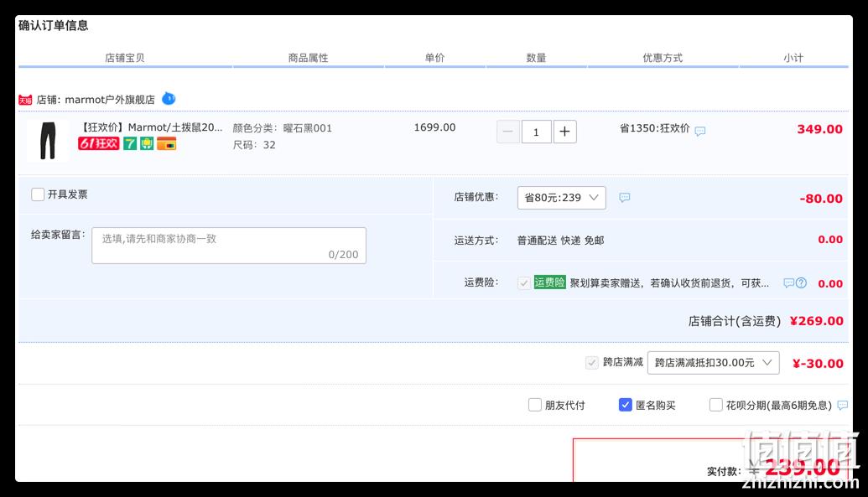Click the green 运费险 tag
Image resolution: width=868 pixels, height=497 pixels.
[x=549, y=282]
